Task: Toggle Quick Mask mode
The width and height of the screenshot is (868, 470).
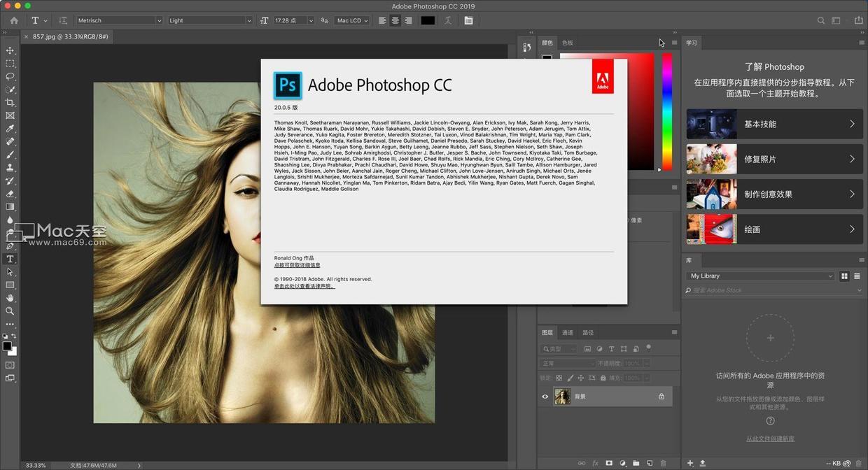Action: [x=10, y=364]
